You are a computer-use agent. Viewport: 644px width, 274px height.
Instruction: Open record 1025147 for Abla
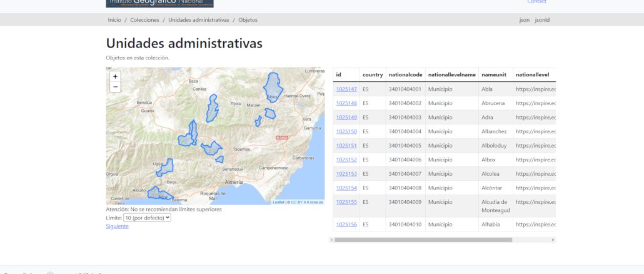(x=346, y=89)
